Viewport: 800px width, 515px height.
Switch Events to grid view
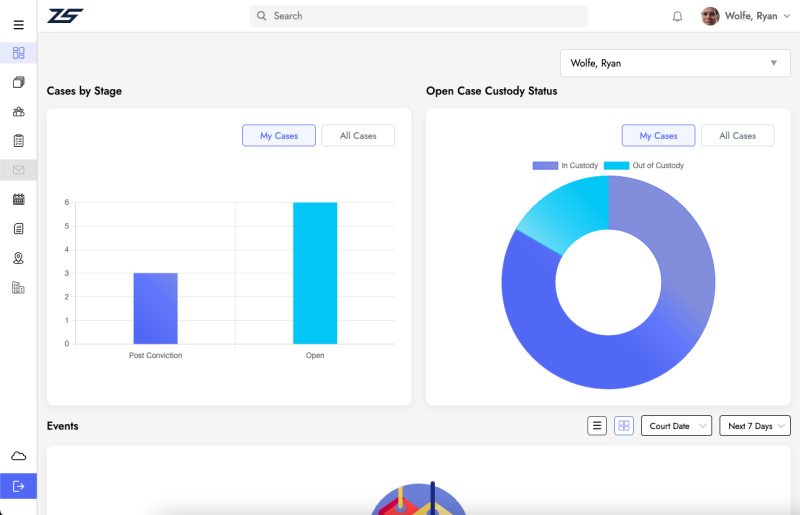(624, 426)
